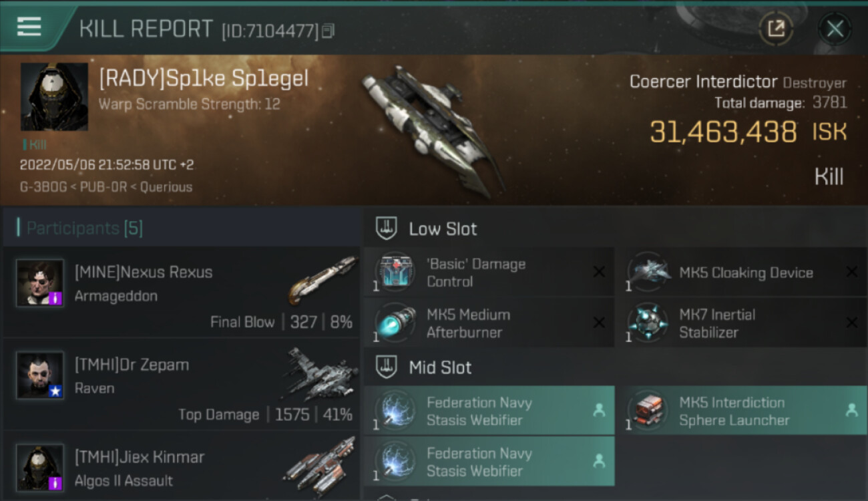Collapse the Mid Slot section header
Image resolution: width=868 pixels, height=501 pixels.
440,367
